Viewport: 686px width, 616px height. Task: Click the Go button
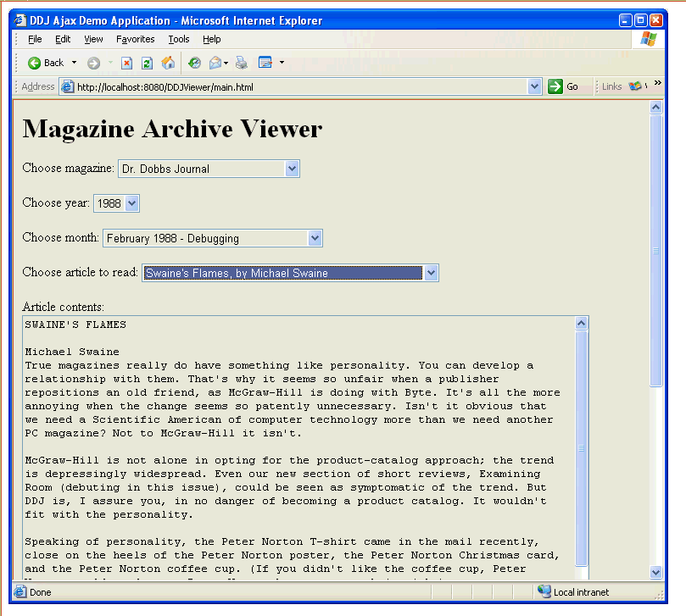coord(564,86)
